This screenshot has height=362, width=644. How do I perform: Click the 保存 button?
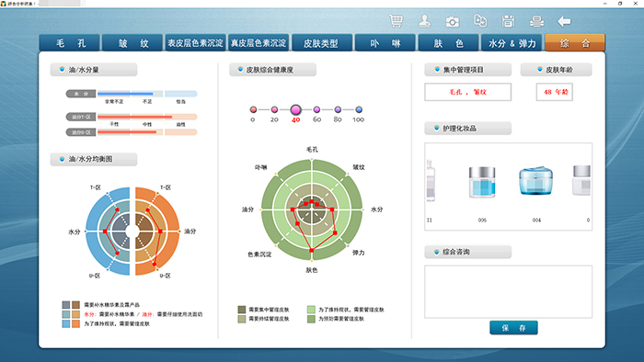tap(513, 328)
